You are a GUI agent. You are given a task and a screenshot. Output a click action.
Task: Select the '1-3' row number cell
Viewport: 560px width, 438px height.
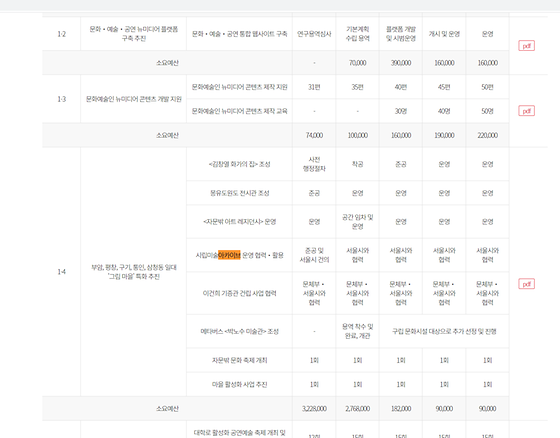(x=61, y=99)
